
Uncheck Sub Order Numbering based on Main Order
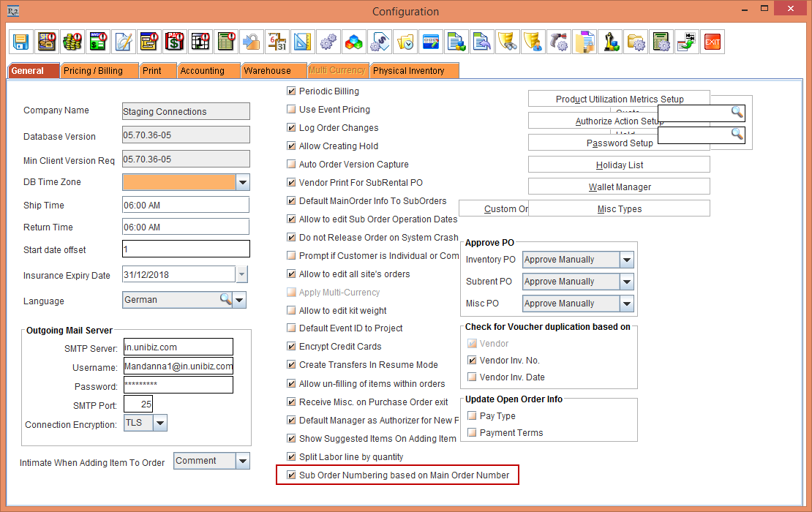[292, 475]
